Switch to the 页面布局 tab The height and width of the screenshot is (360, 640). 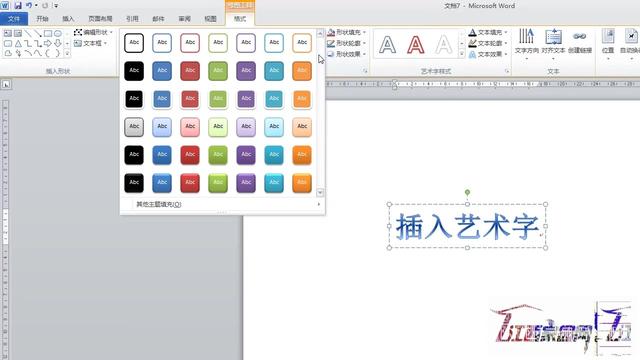pyautogui.click(x=100, y=19)
